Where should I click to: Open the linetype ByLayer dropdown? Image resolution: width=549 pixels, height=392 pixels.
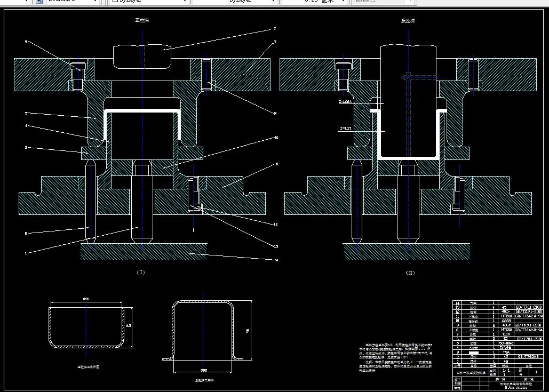coord(235,2)
